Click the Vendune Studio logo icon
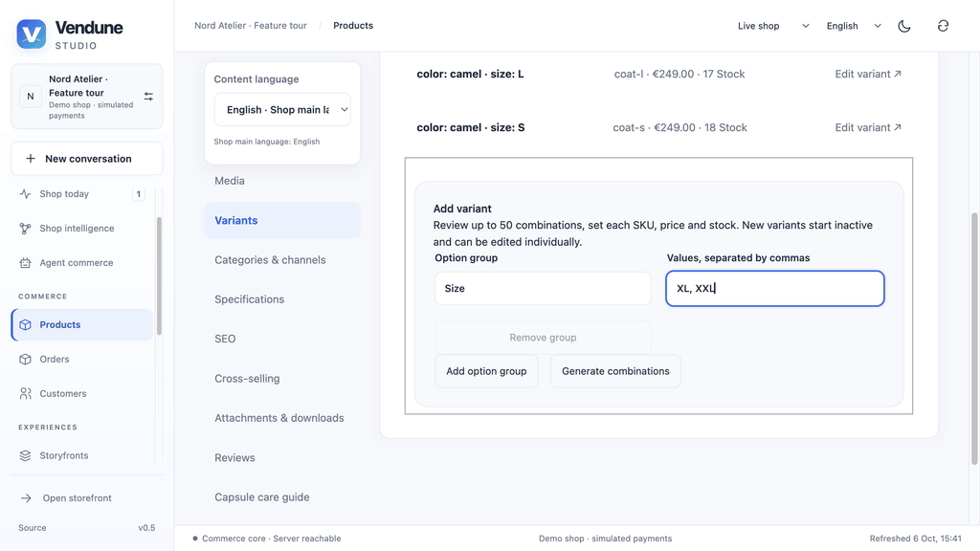980x551 pixels. (32, 33)
